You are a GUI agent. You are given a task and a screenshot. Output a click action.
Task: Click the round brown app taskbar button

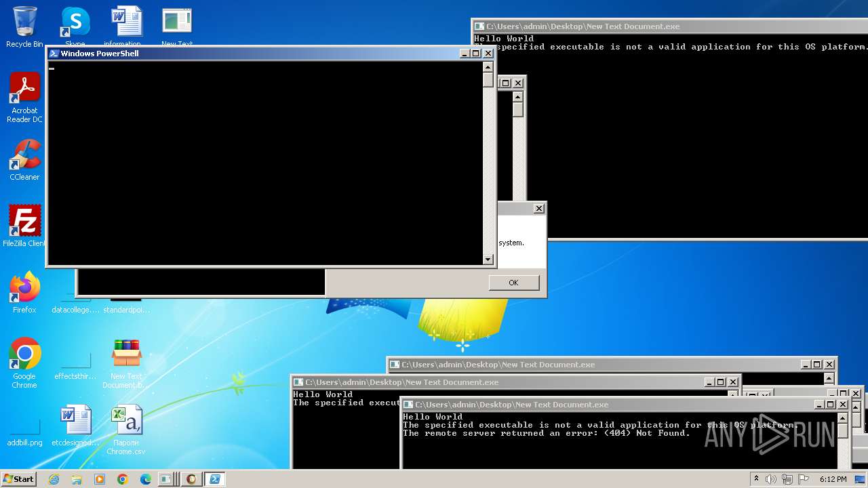(191, 479)
